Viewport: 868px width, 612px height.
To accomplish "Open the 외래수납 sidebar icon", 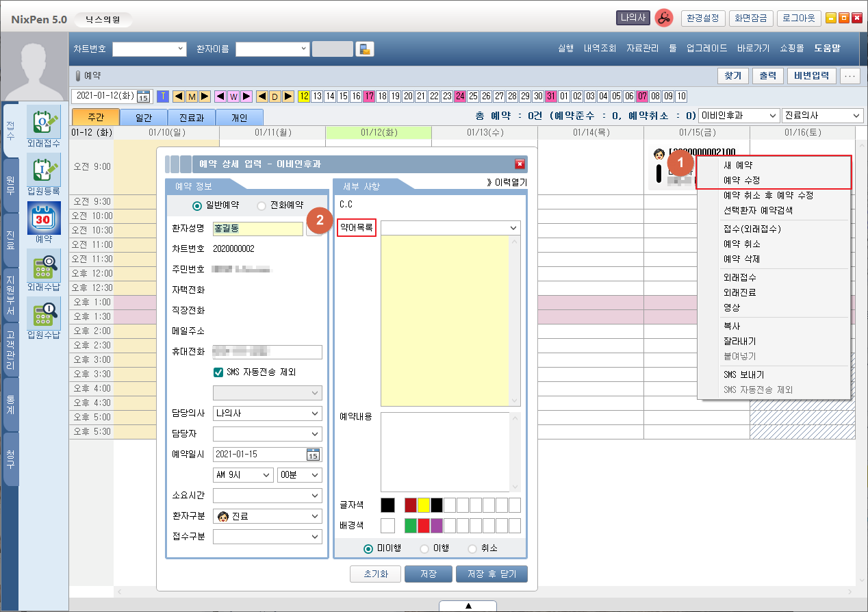I will 43,266.
